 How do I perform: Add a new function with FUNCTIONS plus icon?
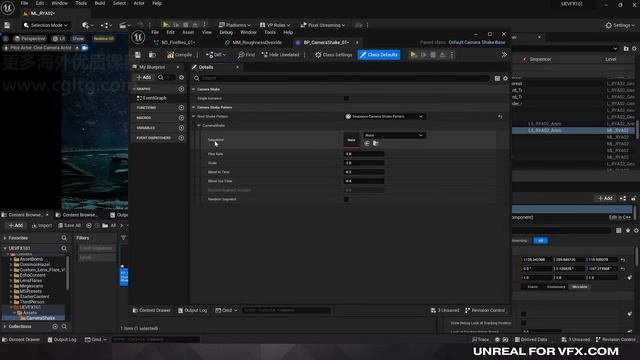[x=181, y=107]
